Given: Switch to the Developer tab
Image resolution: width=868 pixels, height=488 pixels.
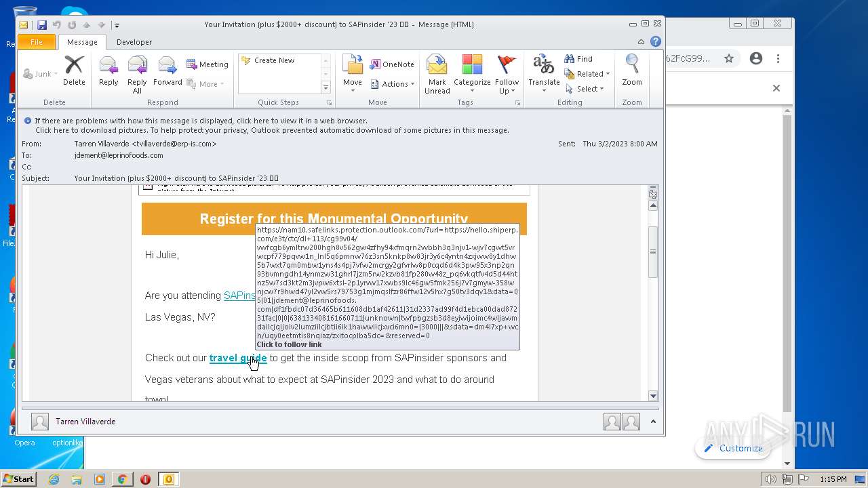Looking at the screenshot, I should (134, 42).
